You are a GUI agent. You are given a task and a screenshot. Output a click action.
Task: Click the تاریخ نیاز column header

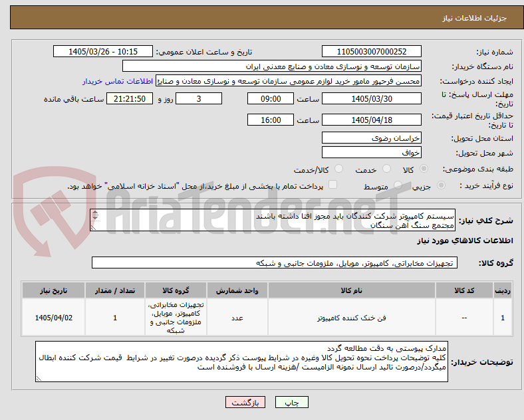coord(53,290)
